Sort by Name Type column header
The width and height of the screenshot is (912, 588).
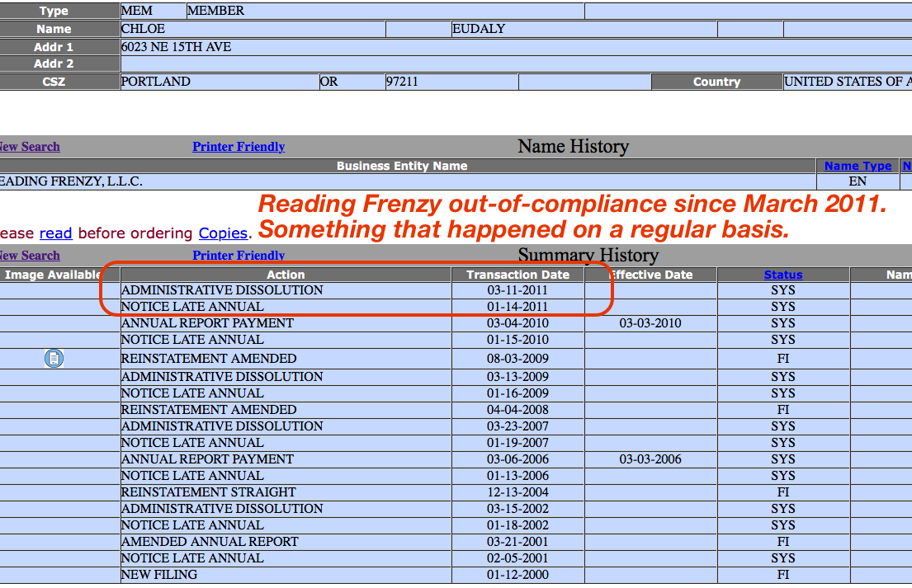(x=858, y=167)
